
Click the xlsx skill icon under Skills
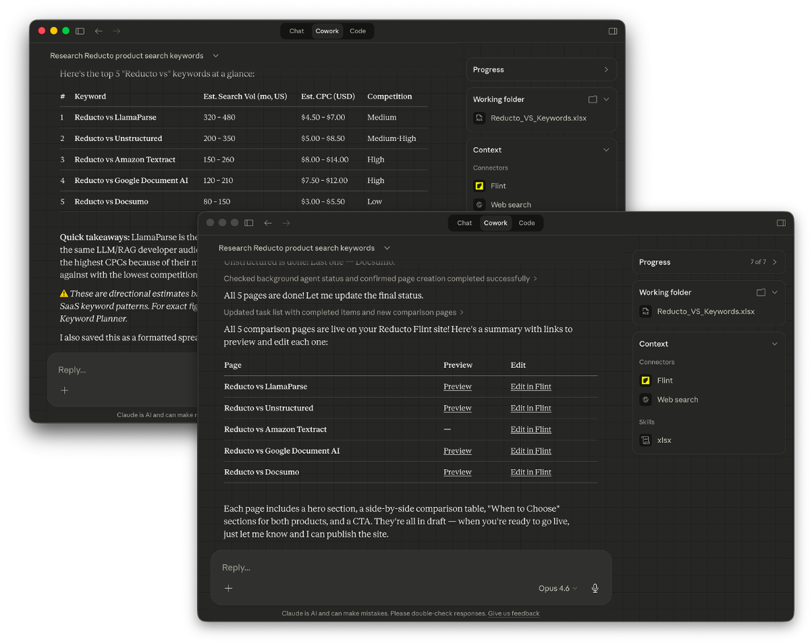point(646,440)
